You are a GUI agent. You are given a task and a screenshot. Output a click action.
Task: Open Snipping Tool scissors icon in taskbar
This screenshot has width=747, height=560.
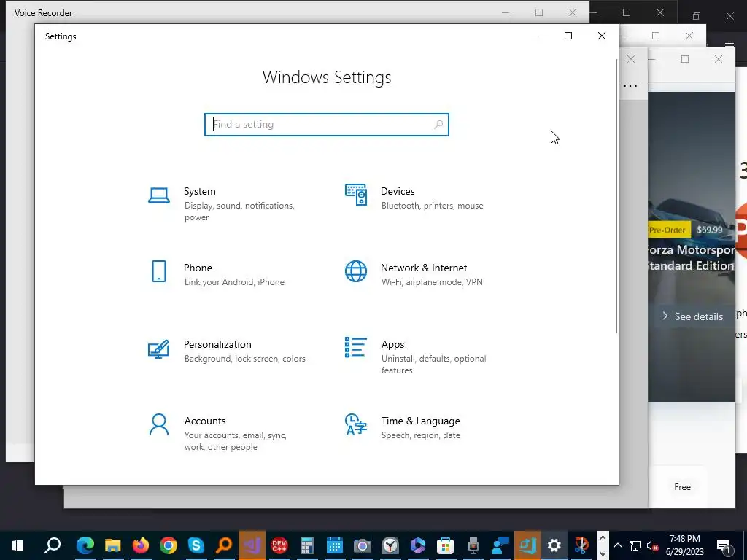click(x=581, y=545)
